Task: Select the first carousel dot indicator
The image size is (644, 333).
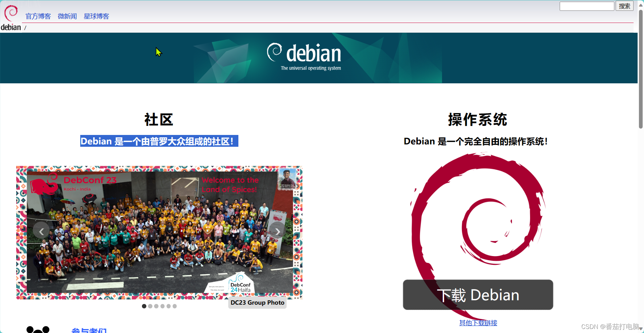Action: pos(144,306)
